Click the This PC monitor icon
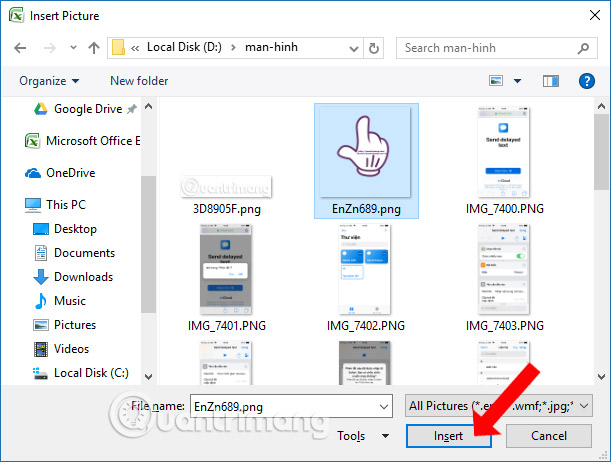The width and height of the screenshot is (611, 462). [x=33, y=205]
